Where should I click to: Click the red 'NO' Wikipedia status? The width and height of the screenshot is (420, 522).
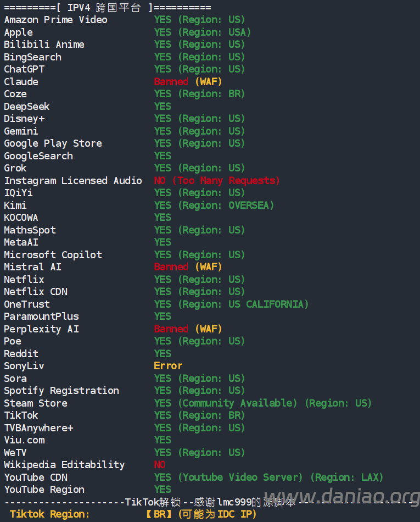(x=160, y=465)
